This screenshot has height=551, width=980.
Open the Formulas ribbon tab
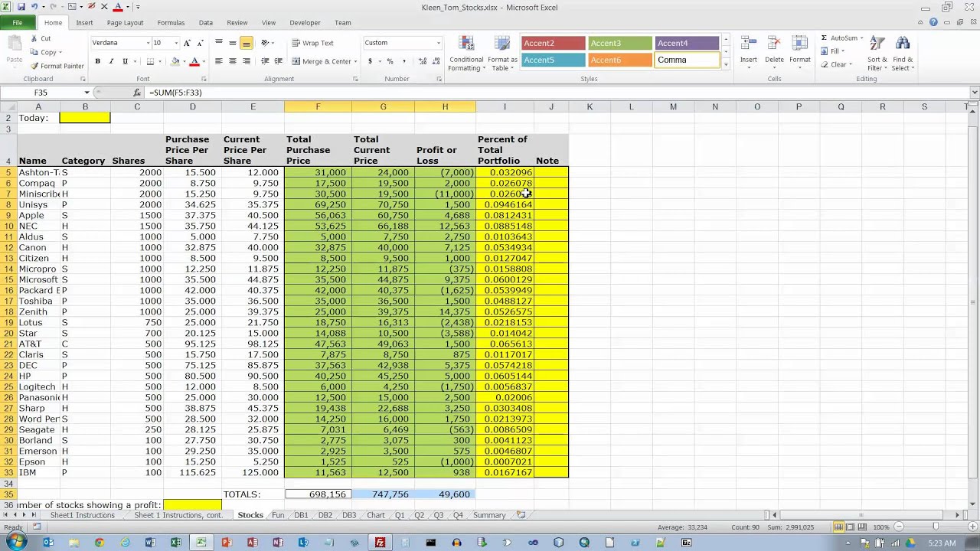coord(171,23)
